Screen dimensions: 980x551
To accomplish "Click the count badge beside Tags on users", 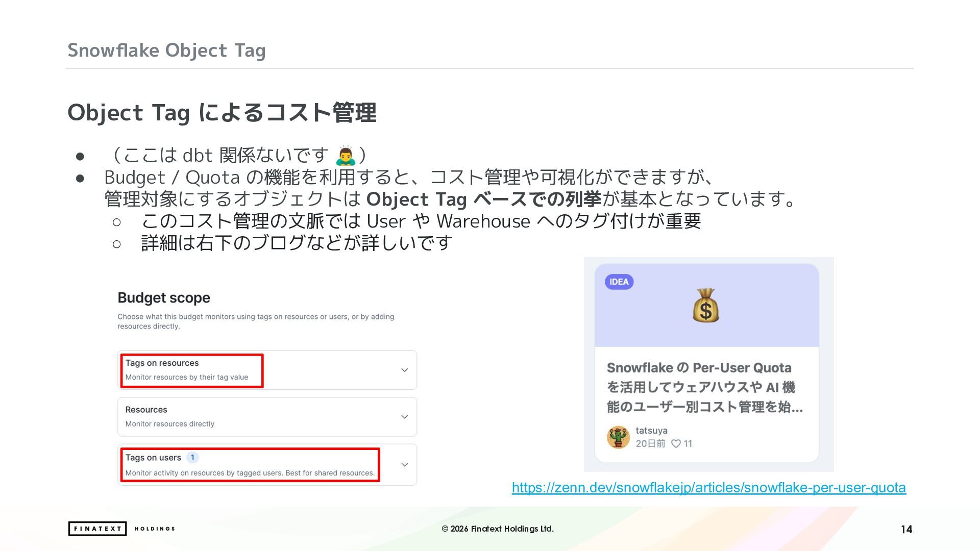I will click(x=192, y=458).
